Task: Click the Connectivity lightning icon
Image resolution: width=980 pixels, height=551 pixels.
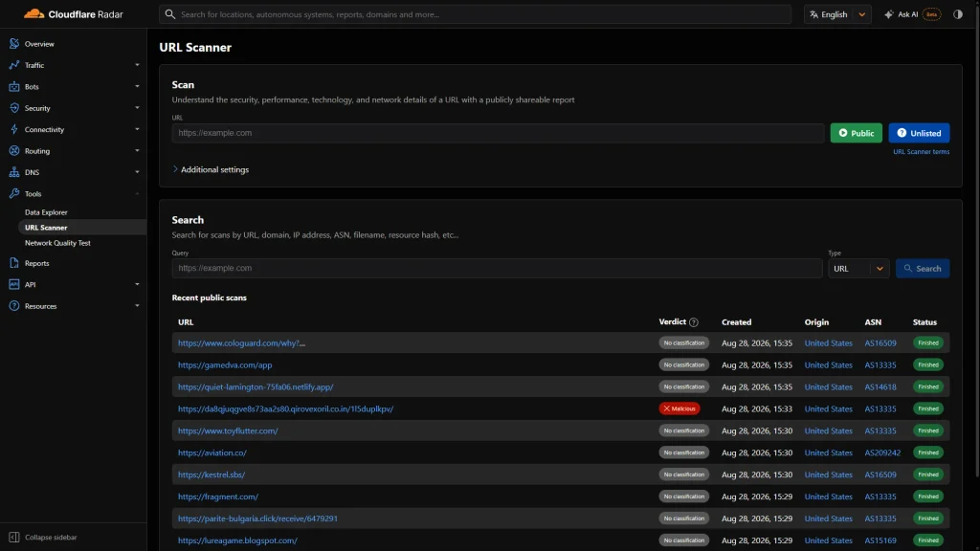Action: pyautogui.click(x=14, y=129)
